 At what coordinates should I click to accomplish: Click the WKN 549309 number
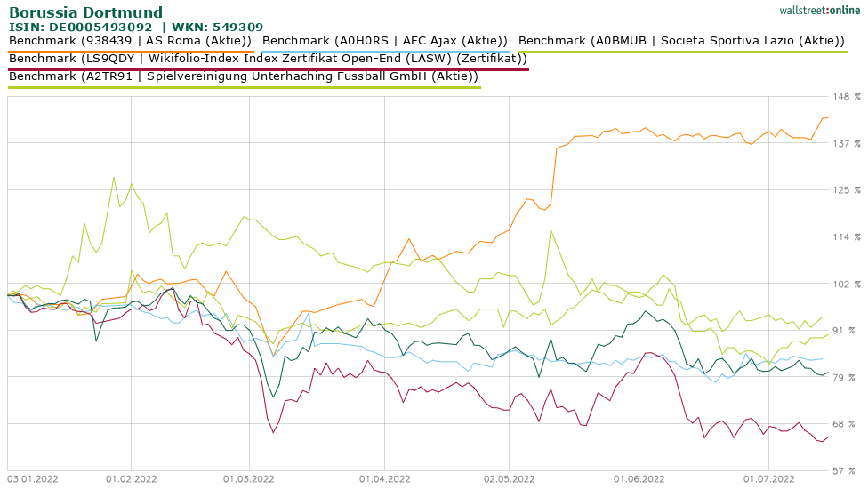[x=237, y=28]
